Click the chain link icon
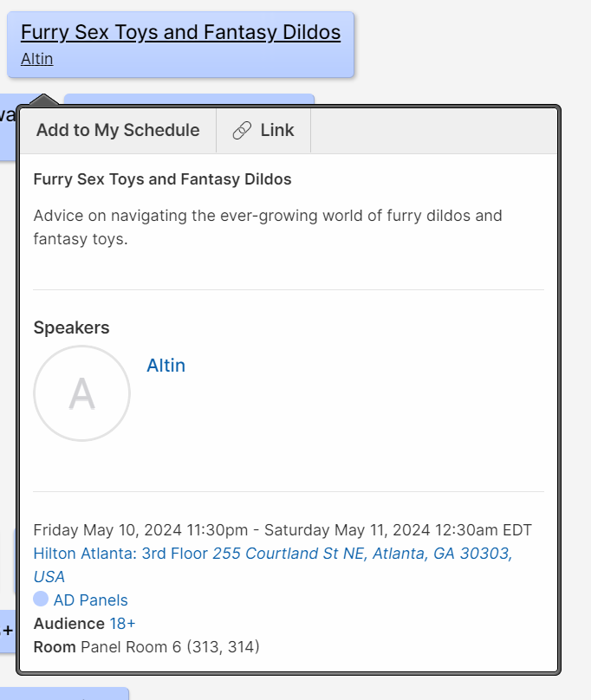 (242, 131)
